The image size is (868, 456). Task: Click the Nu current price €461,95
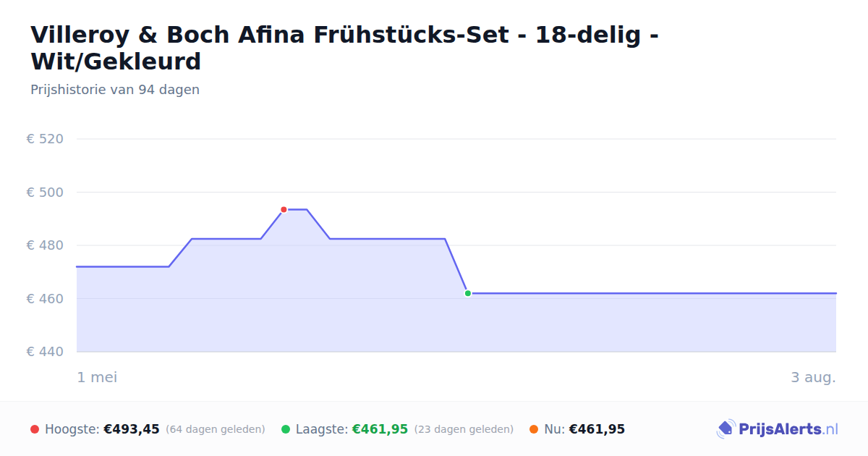(x=597, y=429)
